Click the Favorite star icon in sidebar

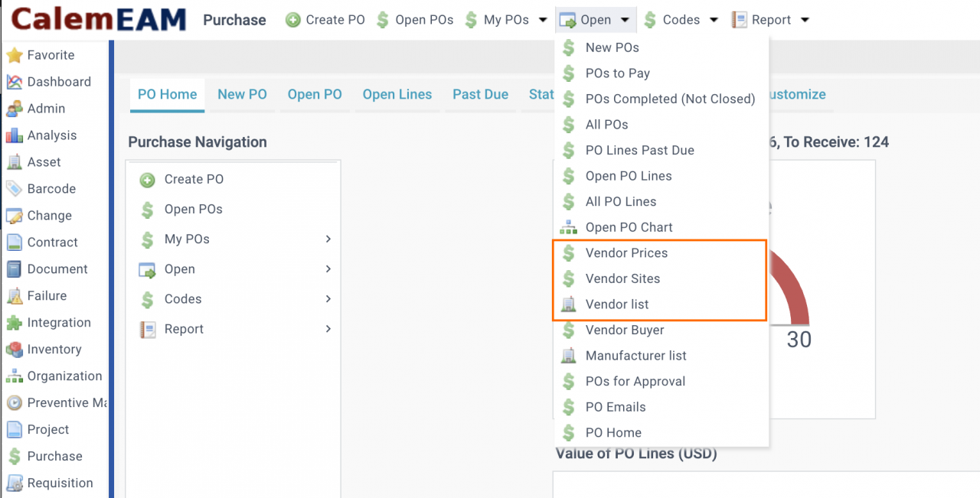14,55
